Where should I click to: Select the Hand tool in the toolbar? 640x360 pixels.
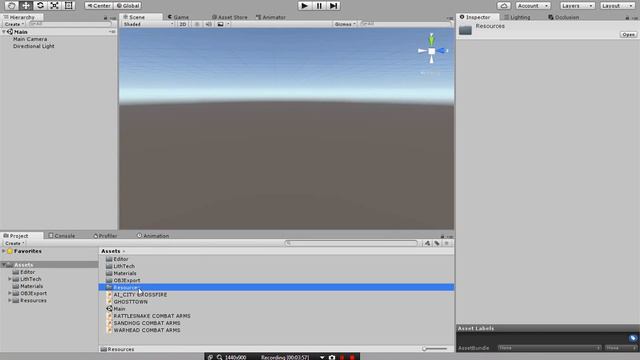(x=11, y=5)
